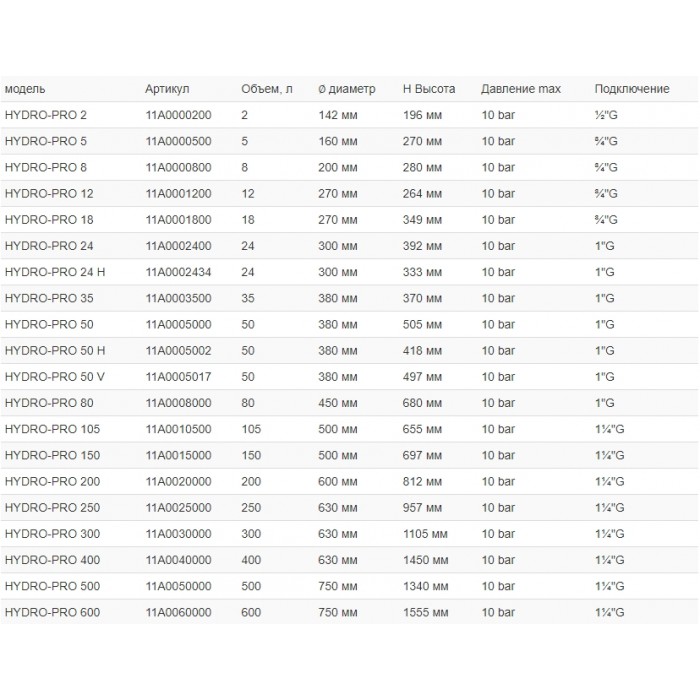Click article number 11A0020000
Viewport: 700px width, 700px height.
(179, 482)
